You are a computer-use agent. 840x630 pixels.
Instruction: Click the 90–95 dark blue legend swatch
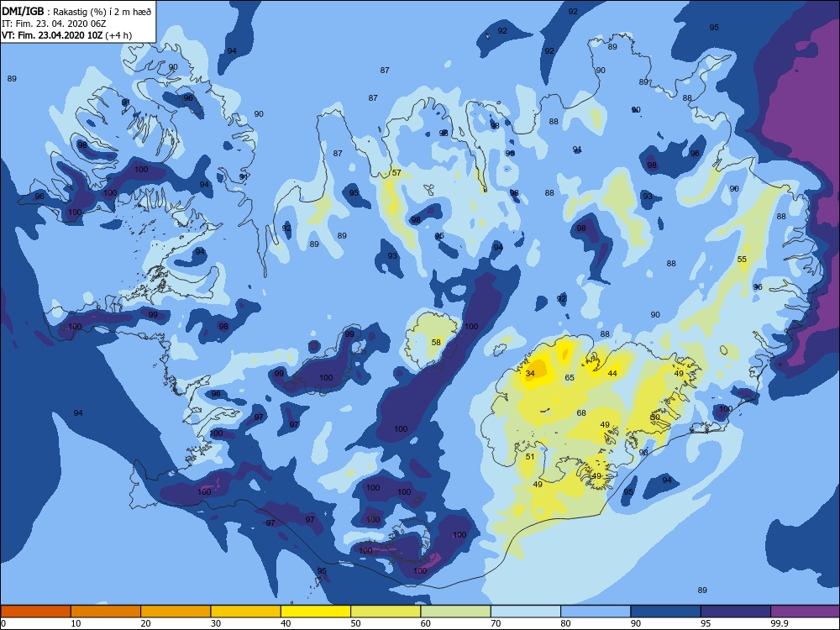[666, 612]
